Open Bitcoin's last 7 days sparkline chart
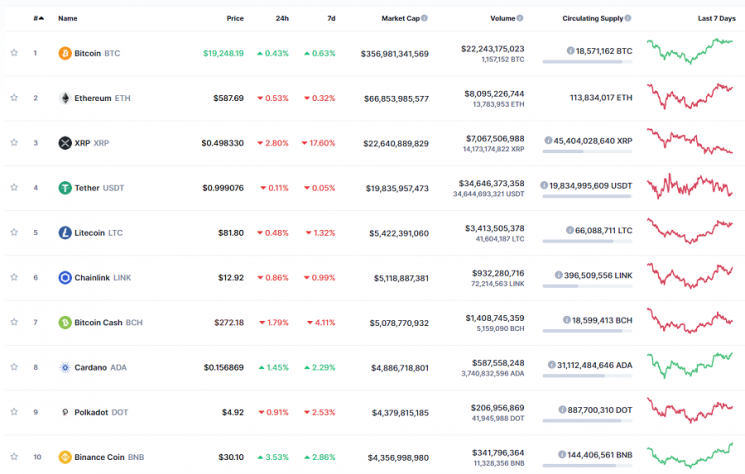Image resolution: width=745 pixels, height=474 pixels. tap(689, 52)
